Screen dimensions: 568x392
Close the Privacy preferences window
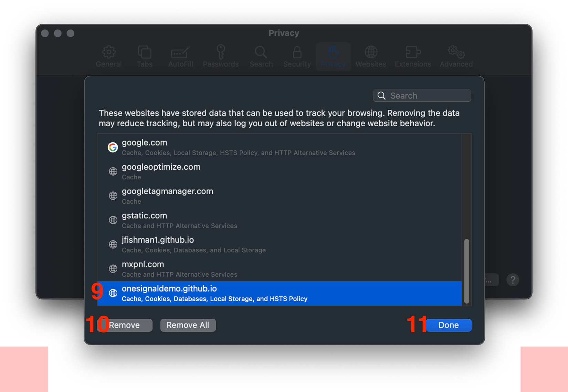click(45, 33)
